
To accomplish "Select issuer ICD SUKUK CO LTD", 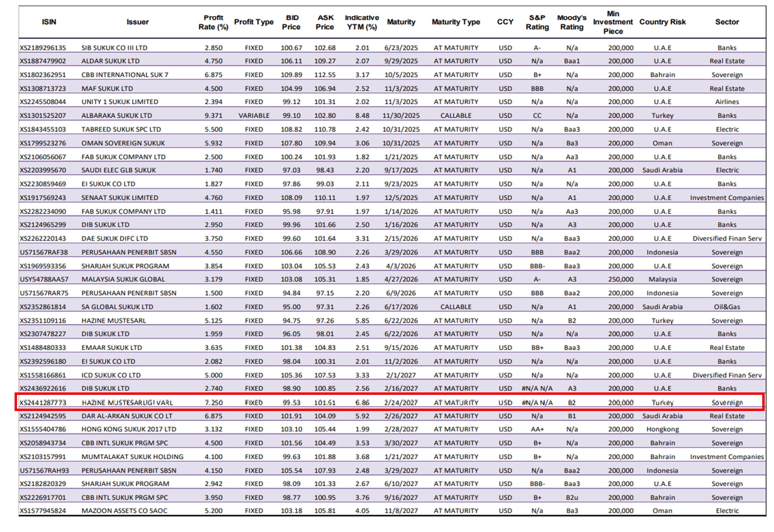I will click(x=111, y=375).
